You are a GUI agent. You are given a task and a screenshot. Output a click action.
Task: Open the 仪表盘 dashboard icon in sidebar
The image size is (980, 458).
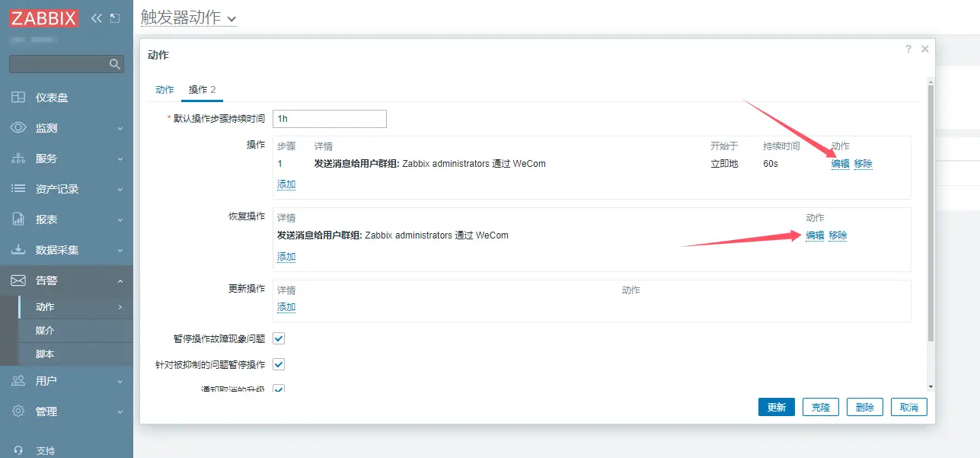[18, 98]
